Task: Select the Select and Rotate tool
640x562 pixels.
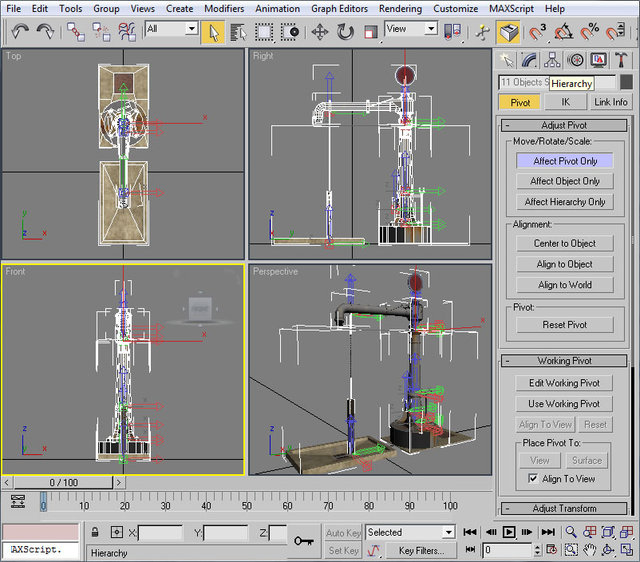Action: tap(345, 31)
